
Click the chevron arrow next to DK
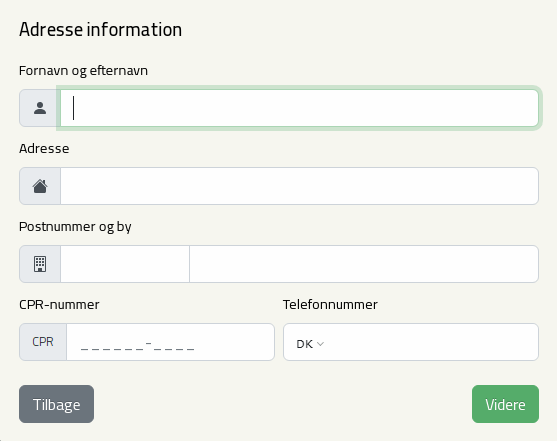[320, 344]
